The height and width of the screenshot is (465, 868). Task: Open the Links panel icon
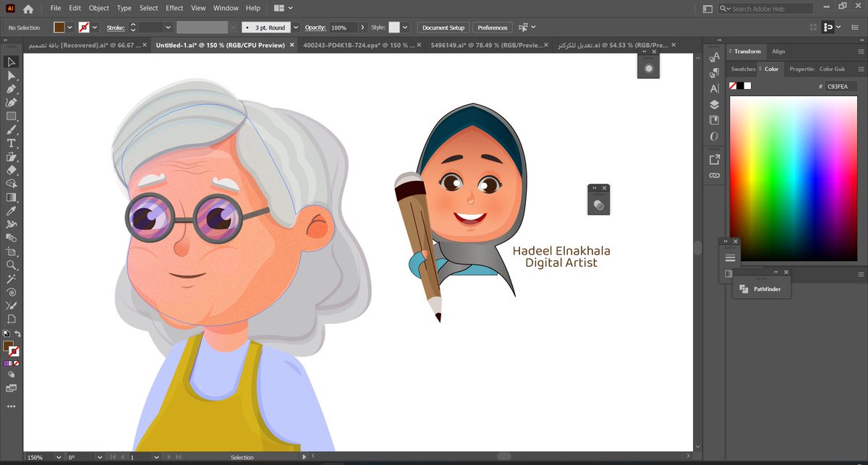click(x=714, y=176)
